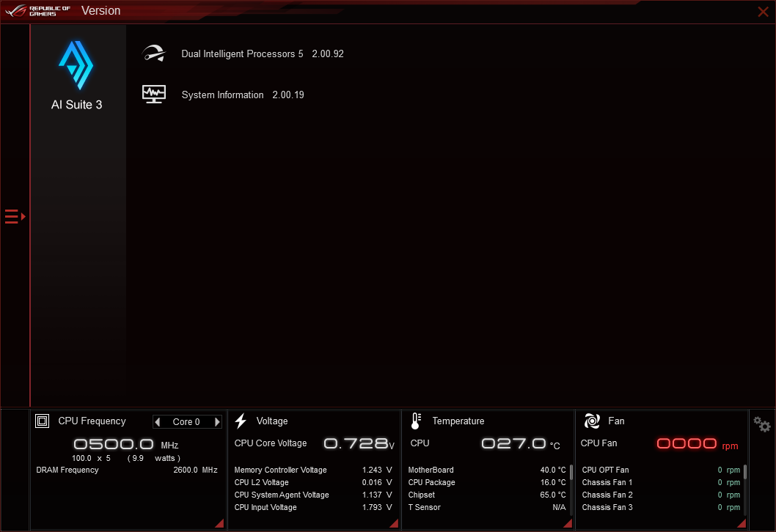This screenshot has width=776, height=532.
Task: Click the Version title text
Action: pyautogui.click(x=101, y=11)
